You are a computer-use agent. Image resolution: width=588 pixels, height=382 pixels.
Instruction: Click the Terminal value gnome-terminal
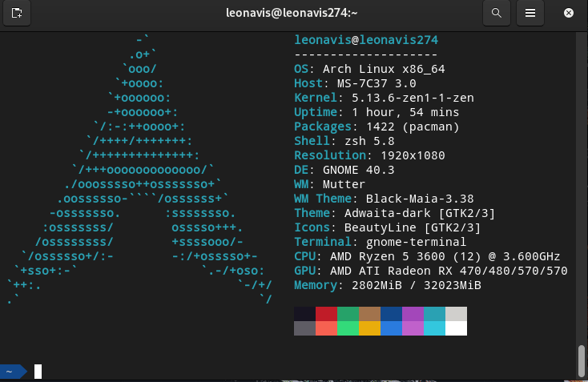point(417,242)
